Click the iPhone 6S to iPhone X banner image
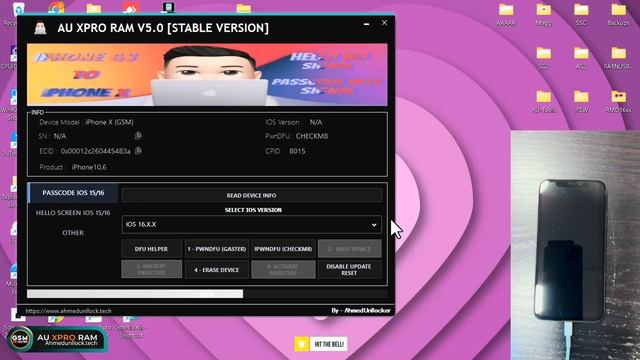 (207, 75)
